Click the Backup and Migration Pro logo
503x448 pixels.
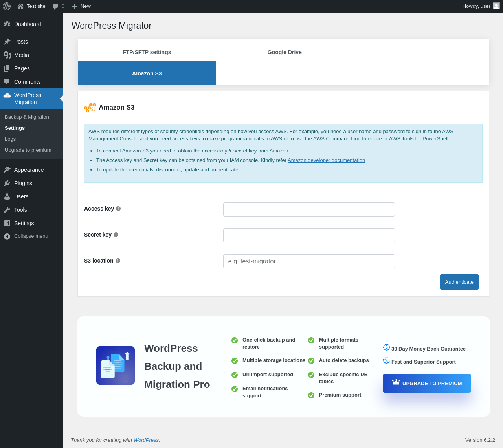116,365
